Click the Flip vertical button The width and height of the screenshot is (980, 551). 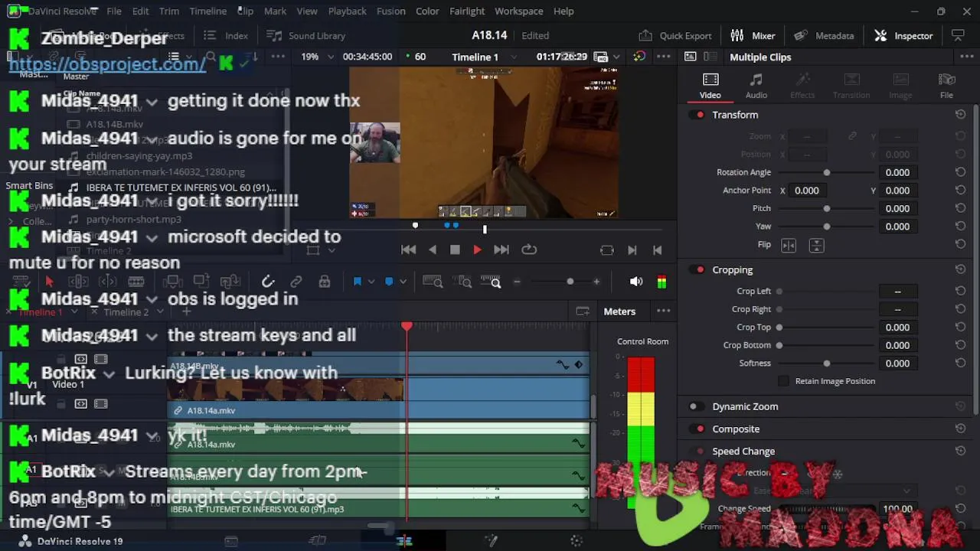pos(816,245)
